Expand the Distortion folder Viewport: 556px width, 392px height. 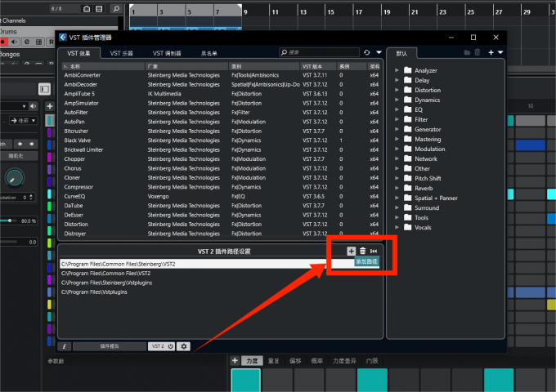(x=397, y=90)
